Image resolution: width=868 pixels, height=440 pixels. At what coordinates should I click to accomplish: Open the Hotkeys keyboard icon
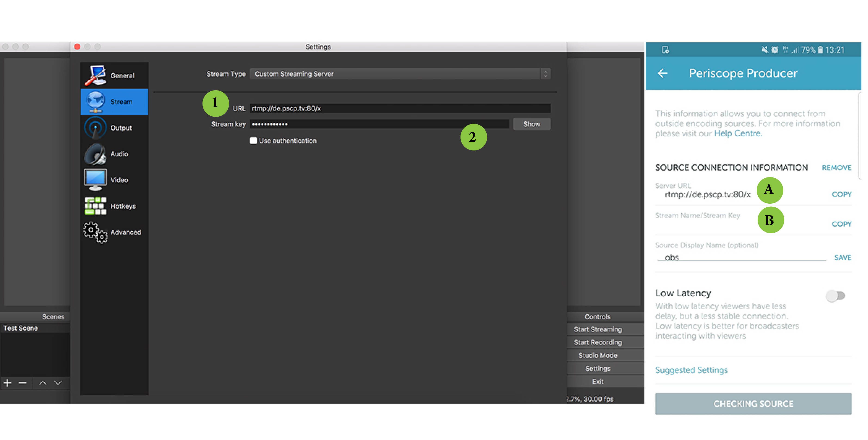tap(96, 206)
